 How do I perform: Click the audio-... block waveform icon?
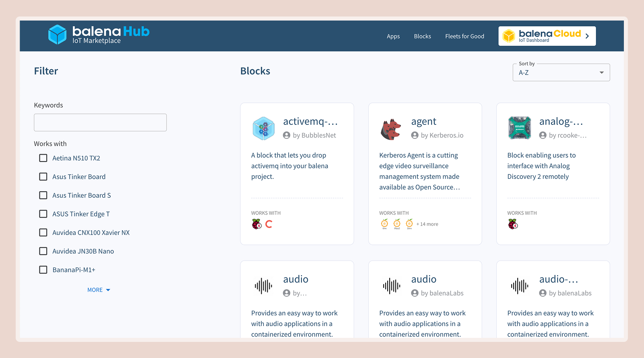pos(520,286)
